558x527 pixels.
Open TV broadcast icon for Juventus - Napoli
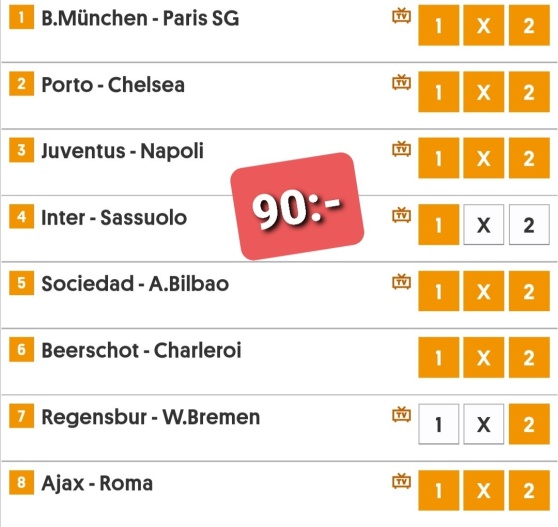click(x=401, y=148)
